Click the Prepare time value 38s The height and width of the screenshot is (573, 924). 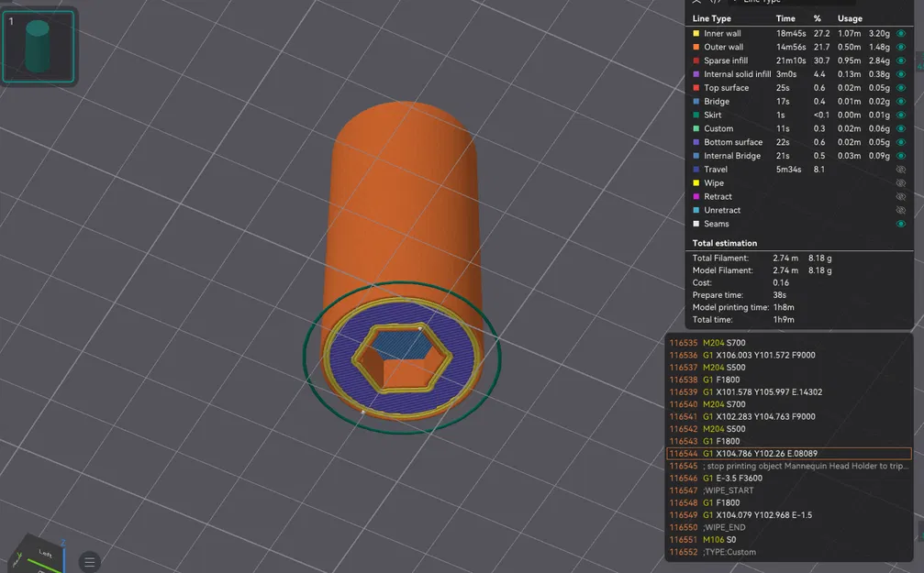coord(779,295)
